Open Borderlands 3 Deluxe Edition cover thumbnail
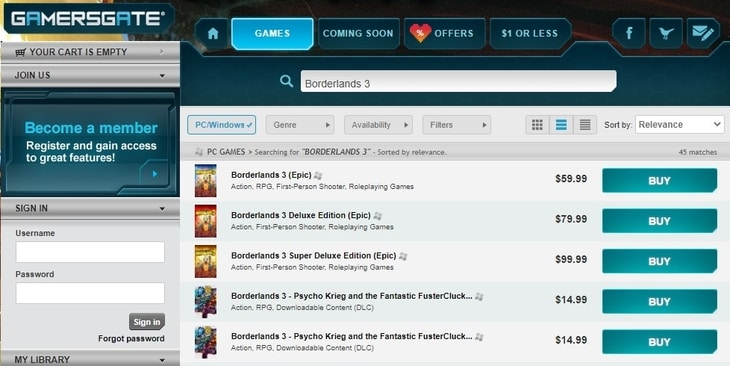This screenshot has height=366, width=730. (205, 221)
